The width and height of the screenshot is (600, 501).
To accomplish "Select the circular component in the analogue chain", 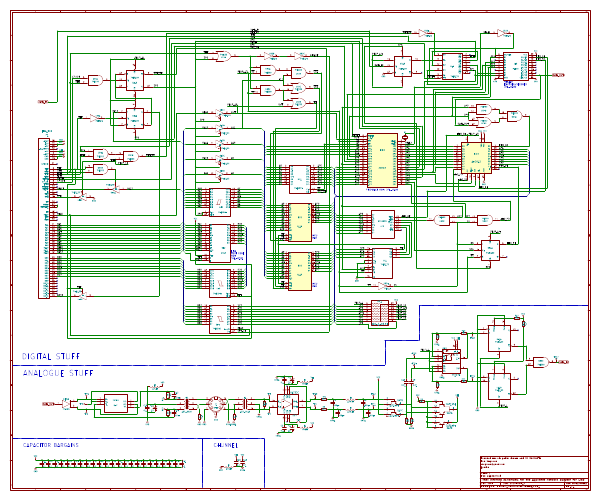I will point(215,404).
